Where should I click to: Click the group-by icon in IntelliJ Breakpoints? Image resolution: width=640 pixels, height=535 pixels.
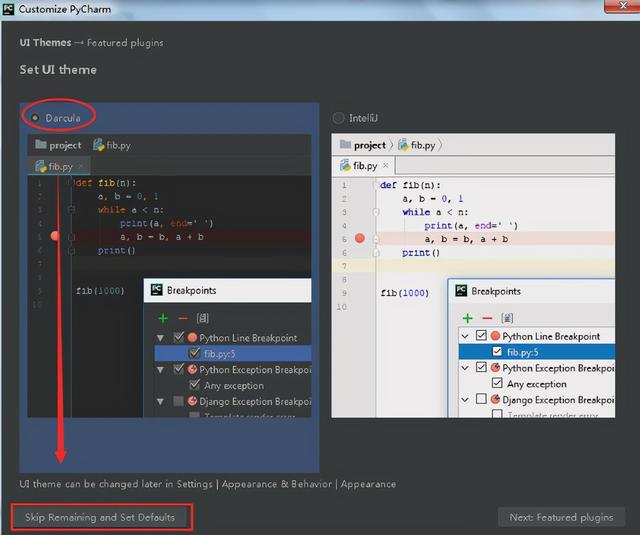point(507,318)
